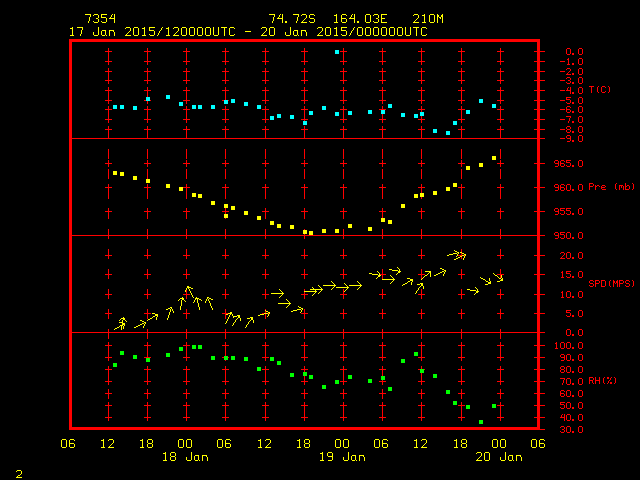The height and width of the screenshot is (480, 640).
Task: Click the station ID 7354
Action: pyautogui.click(x=100, y=19)
